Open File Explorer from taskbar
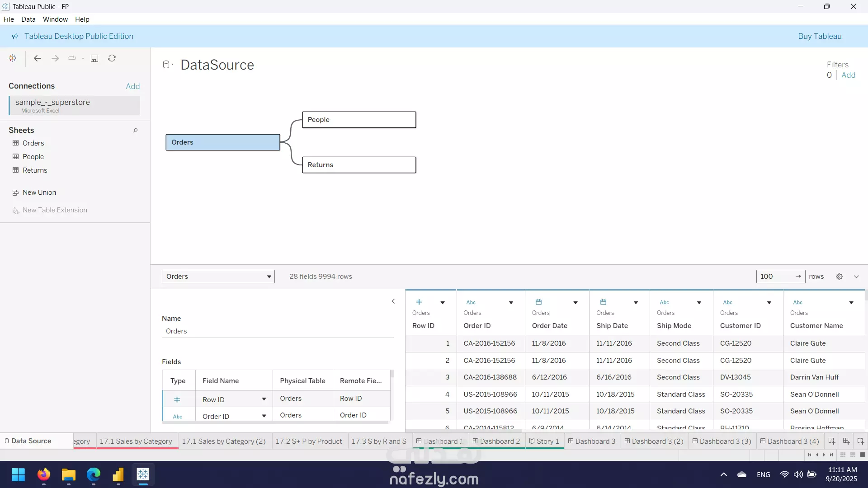Screen dimensions: 868x488 (69, 474)
